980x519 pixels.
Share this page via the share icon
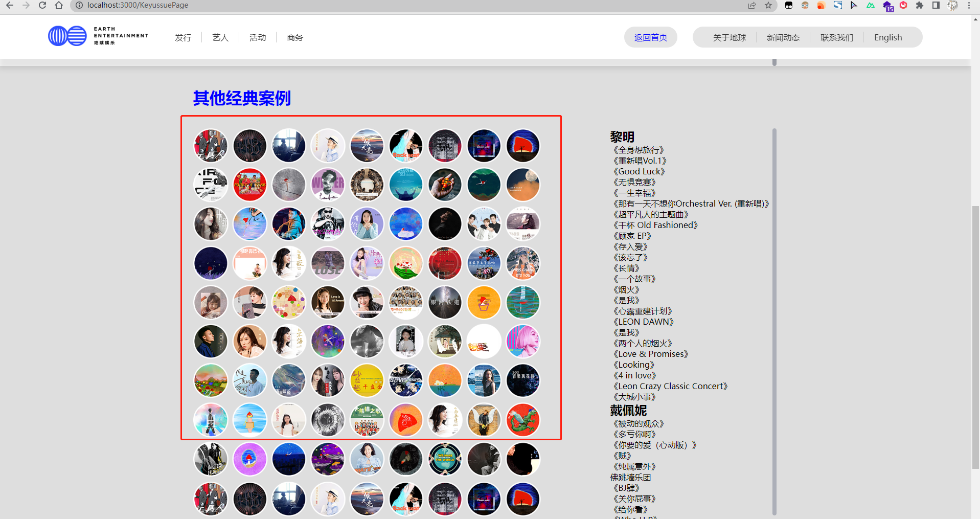752,5
